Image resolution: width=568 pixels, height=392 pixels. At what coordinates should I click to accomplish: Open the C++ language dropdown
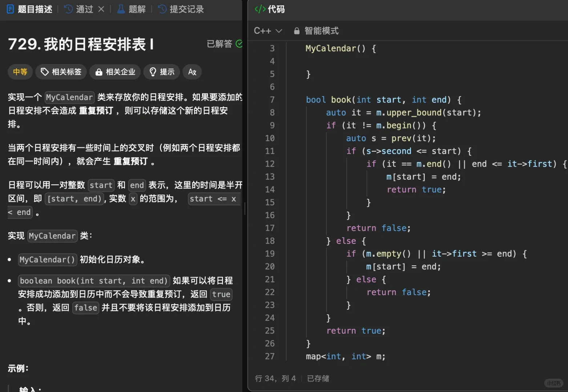[268, 31]
